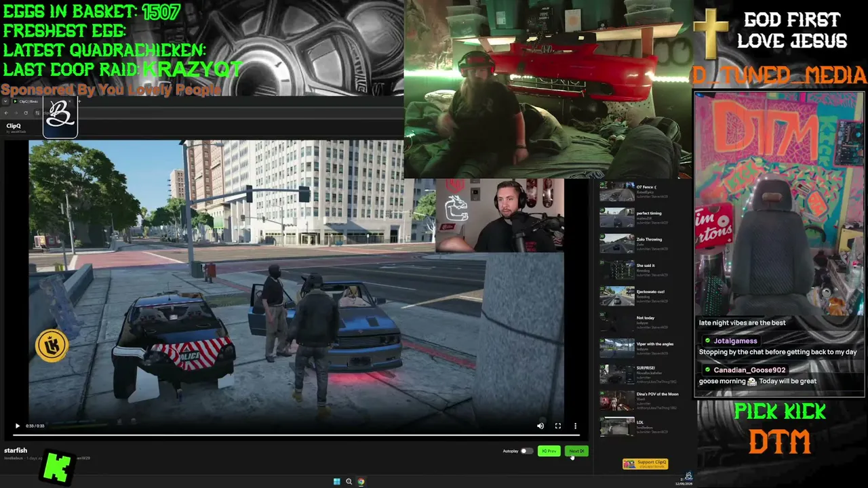Open the 'Not today' clip thumbnail
The image size is (868, 488).
[617, 323]
